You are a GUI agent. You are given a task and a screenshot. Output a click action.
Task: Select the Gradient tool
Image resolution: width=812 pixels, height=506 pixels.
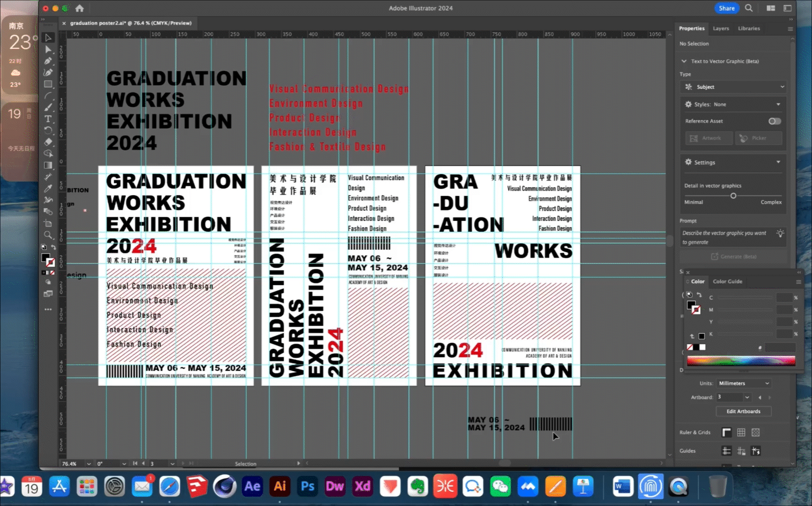coord(48,165)
